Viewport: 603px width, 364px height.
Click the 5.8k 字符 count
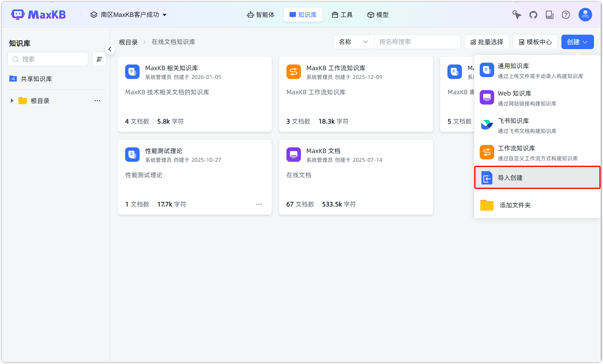[x=170, y=121]
